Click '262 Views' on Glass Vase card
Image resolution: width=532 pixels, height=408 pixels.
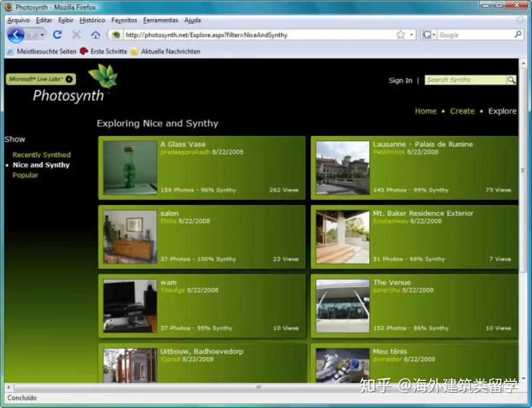pos(284,190)
